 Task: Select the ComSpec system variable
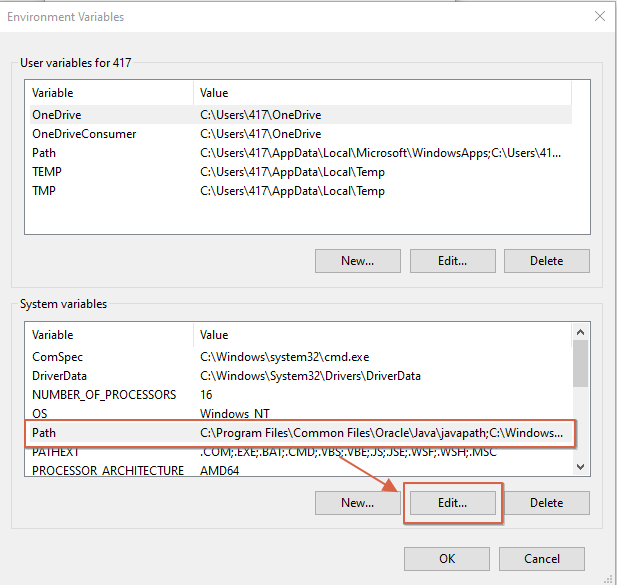pyautogui.click(x=58, y=357)
